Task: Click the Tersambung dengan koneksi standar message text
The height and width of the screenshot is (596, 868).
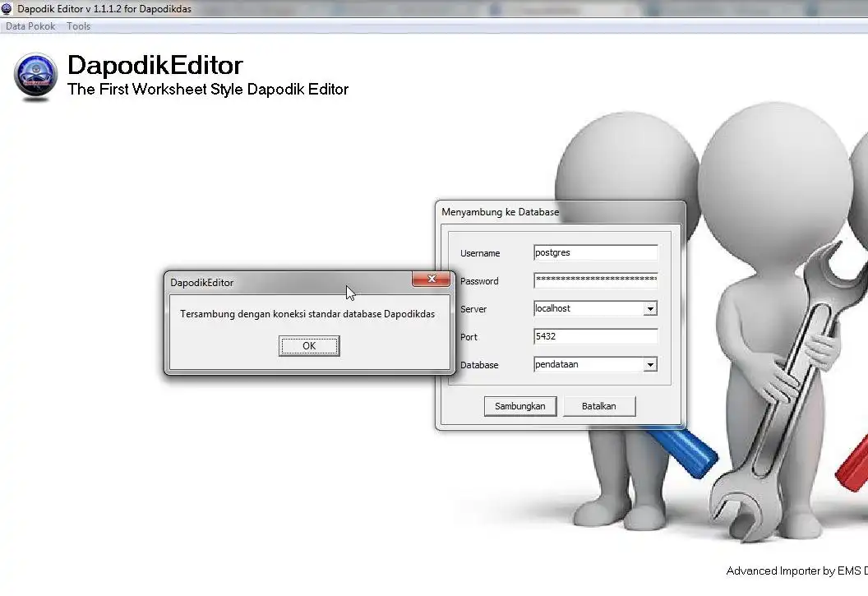Action: pyautogui.click(x=307, y=314)
